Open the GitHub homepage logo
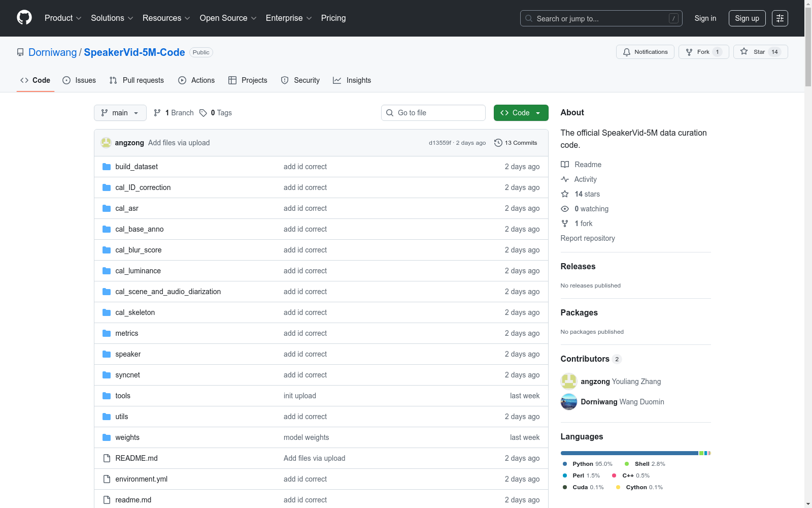Viewport: 812px width, 508px height. (x=24, y=18)
